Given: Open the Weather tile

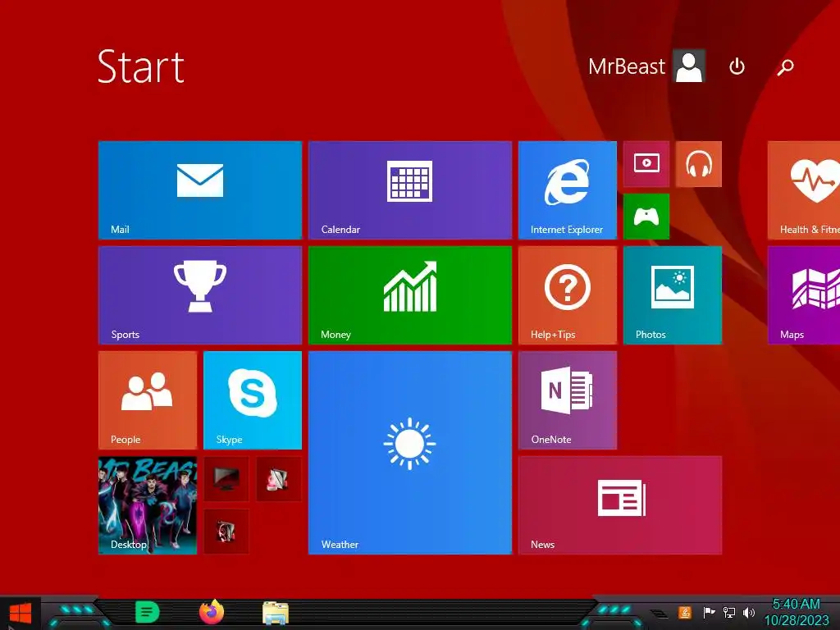Looking at the screenshot, I should pyautogui.click(x=410, y=453).
